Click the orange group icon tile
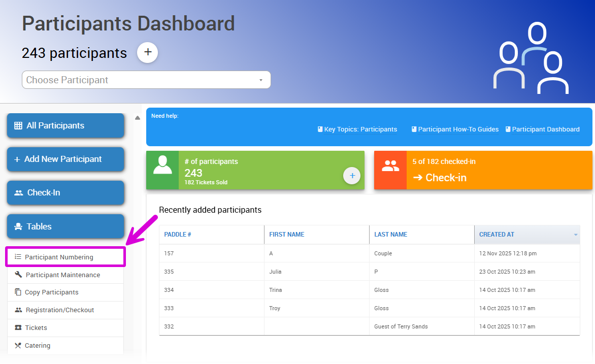Screen dimensions: 595x364 click(390, 170)
